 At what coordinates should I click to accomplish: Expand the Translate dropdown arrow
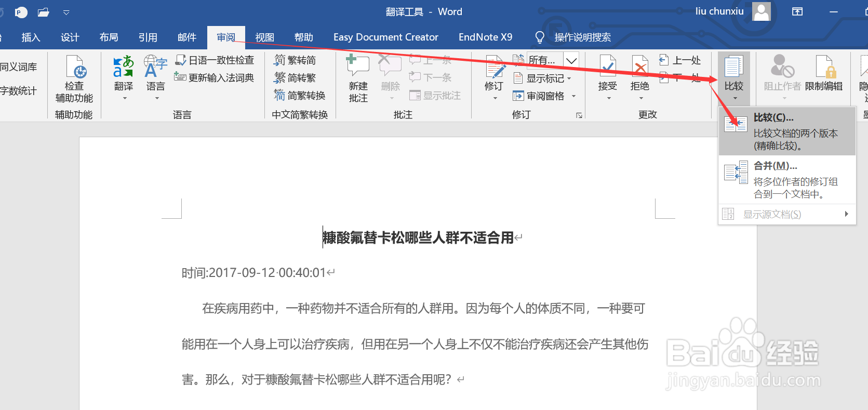pyautogui.click(x=125, y=98)
